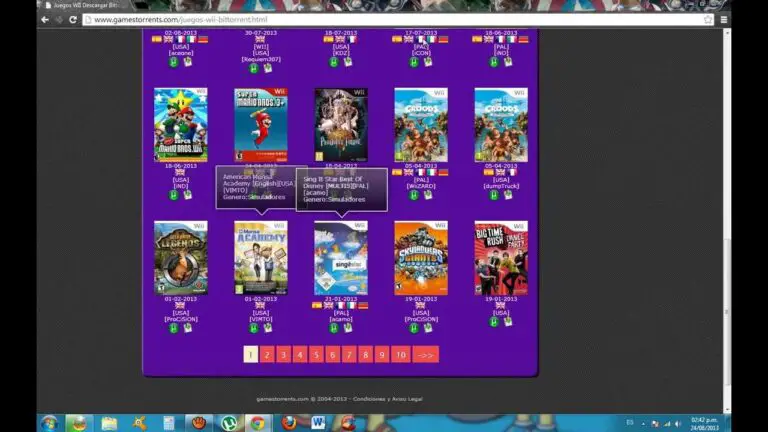Click green torrent icon under KDZ entry
The image size is (768, 432).
(334, 62)
